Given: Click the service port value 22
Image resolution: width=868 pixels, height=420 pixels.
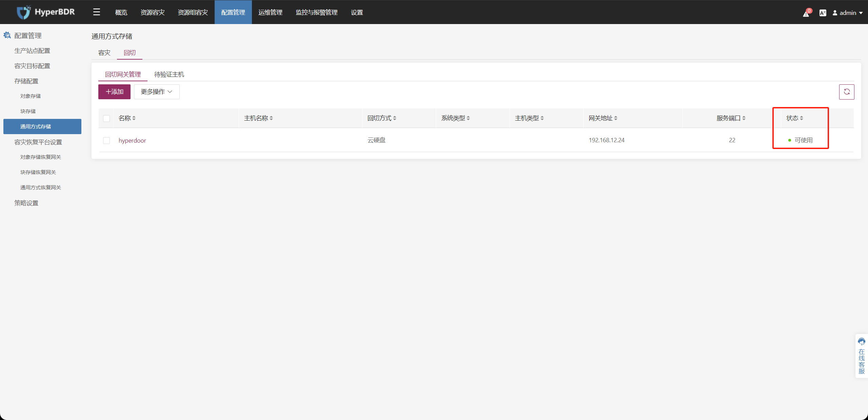Looking at the screenshot, I should coord(732,140).
